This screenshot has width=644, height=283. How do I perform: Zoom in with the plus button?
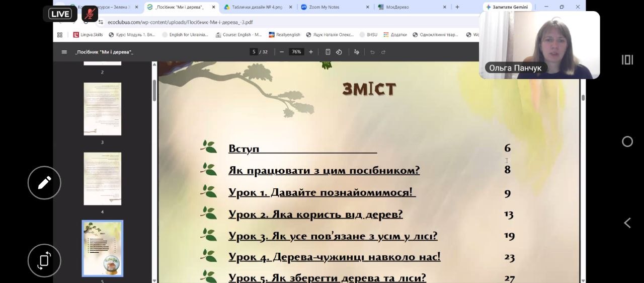(x=311, y=52)
